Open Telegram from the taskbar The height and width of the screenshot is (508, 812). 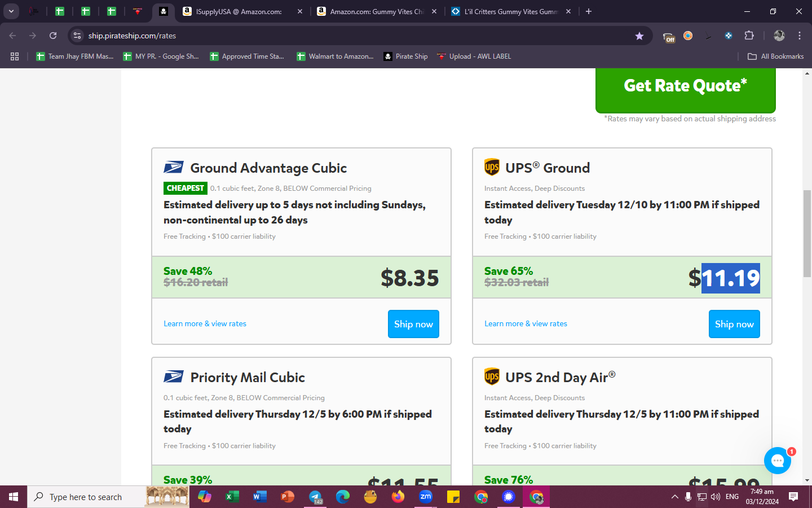tap(315, 497)
